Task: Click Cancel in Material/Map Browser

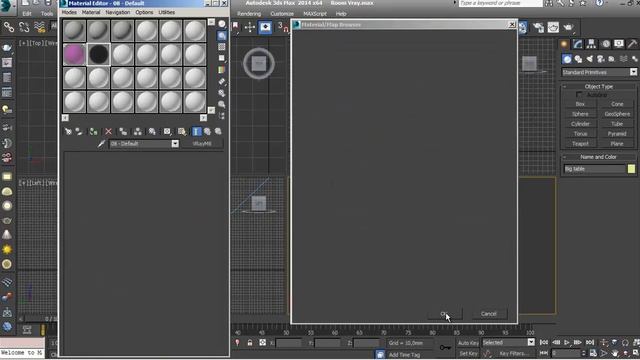Action: pos(489,314)
